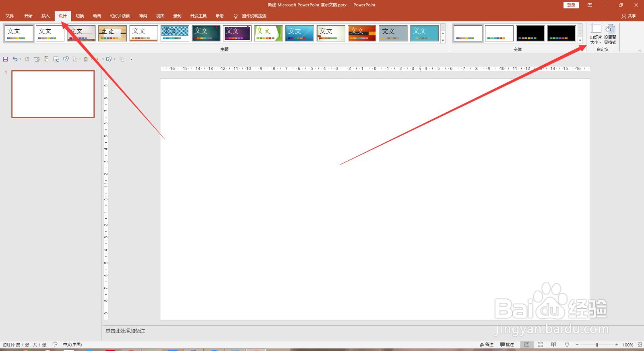The height and width of the screenshot is (351, 644).
Task: Select the last black variant thumbnail
Action: (561, 33)
